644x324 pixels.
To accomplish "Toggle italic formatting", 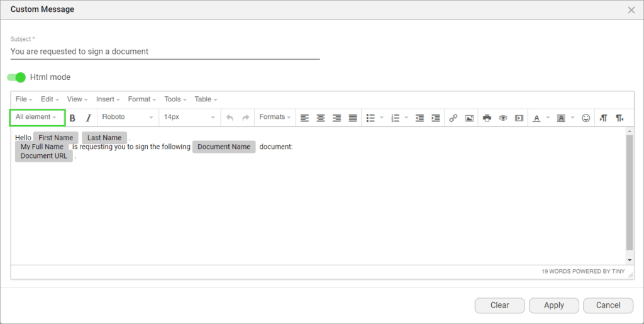I will coord(88,118).
